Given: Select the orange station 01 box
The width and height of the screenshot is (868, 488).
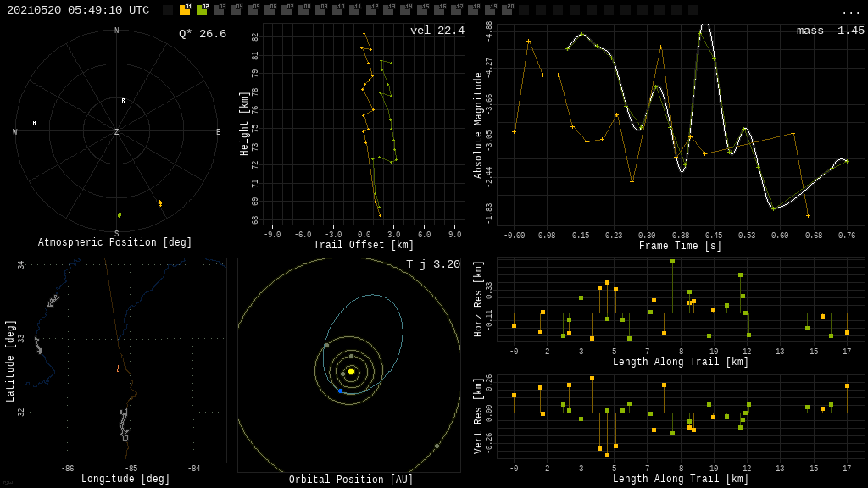Looking at the screenshot, I should coord(185,10).
